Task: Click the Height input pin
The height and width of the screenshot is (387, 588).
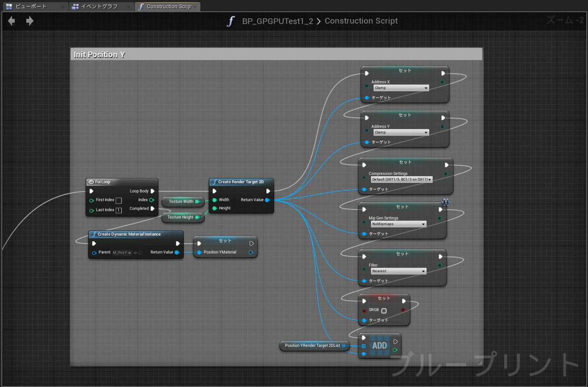Action: point(215,208)
